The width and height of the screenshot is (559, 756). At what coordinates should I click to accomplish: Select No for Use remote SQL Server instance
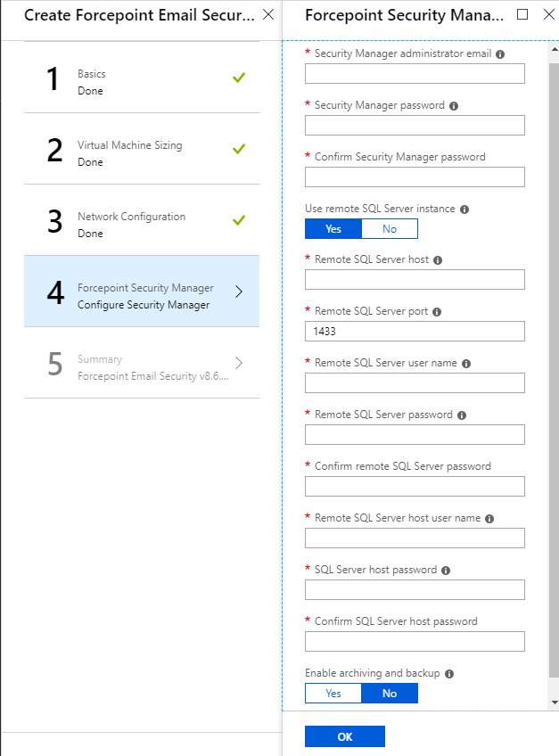tap(390, 228)
